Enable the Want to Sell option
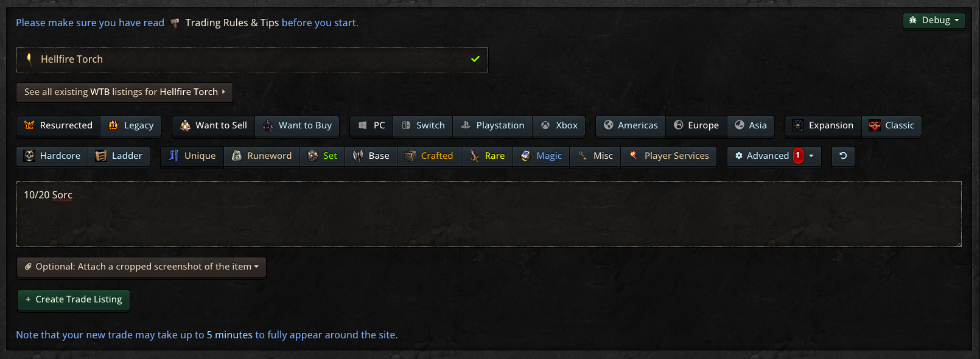980x359 pixels. (214, 125)
